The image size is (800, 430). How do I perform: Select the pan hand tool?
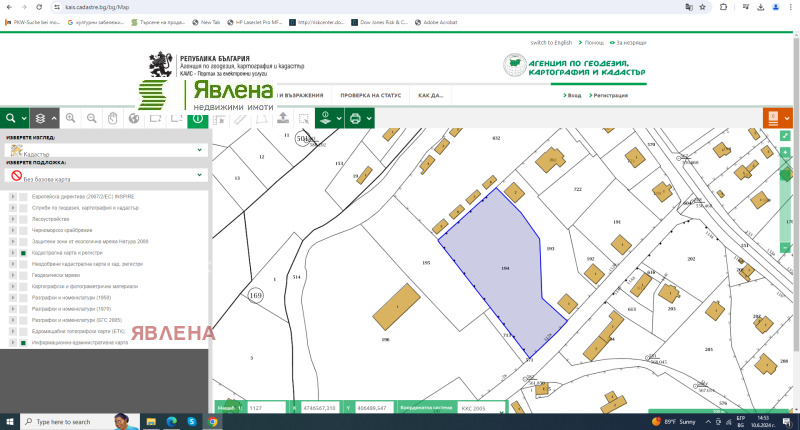(112, 118)
